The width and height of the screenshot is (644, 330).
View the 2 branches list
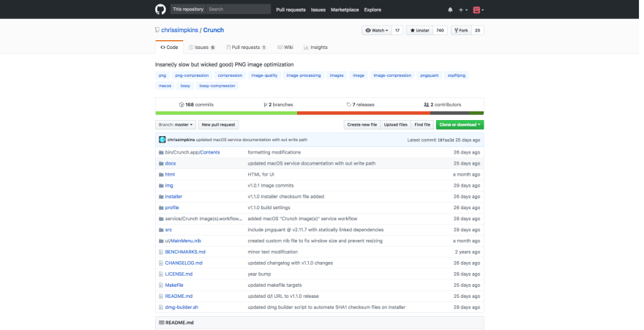pos(278,105)
